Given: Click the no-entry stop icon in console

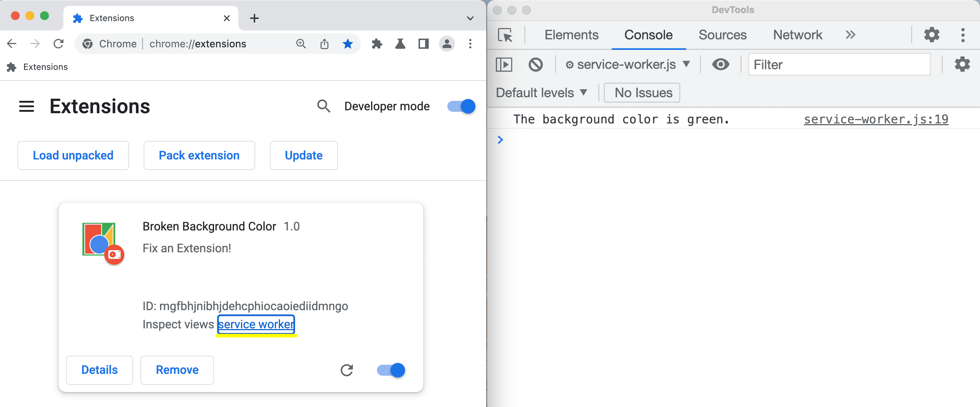Looking at the screenshot, I should (x=536, y=65).
